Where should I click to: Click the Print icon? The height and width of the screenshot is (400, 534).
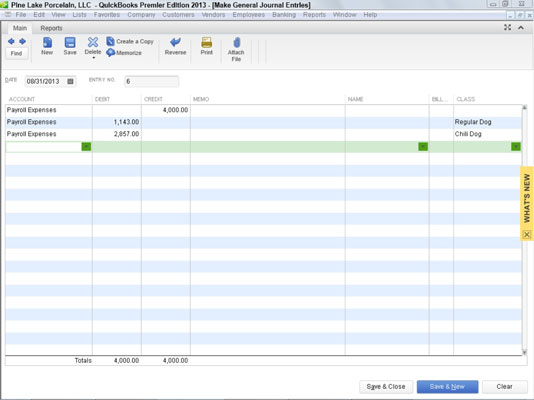(206, 42)
